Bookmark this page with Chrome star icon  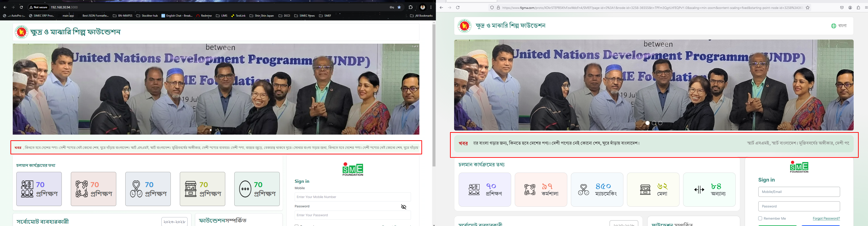click(399, 7)
